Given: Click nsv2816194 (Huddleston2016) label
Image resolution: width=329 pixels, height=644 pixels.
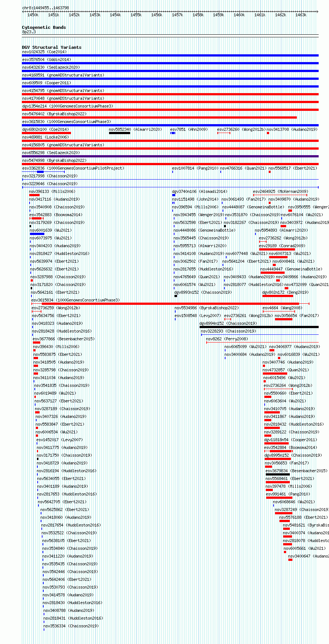Looking at the screenshot, I should point(67,471).
